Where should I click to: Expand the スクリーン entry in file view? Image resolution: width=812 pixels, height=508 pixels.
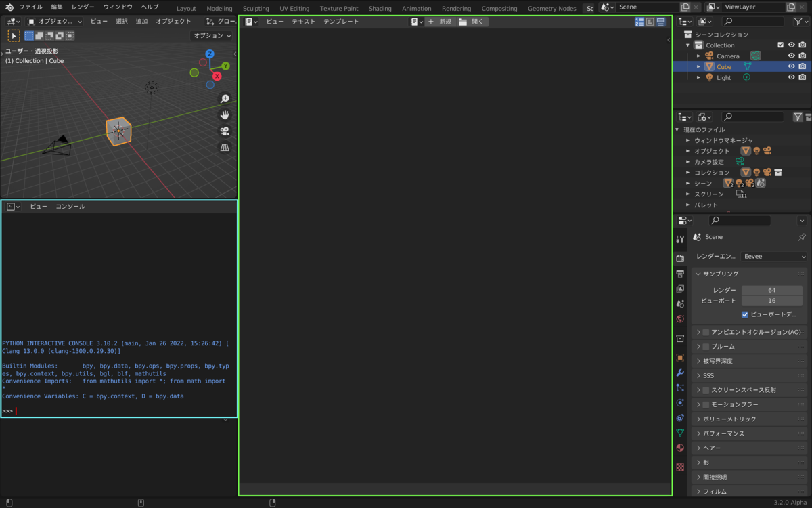[x=688, y=194]
